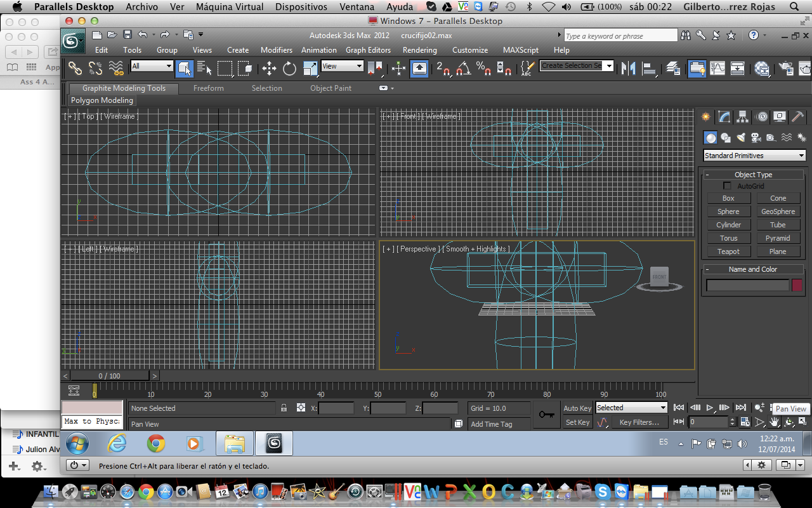Toggle the Graphite Modeling Tools ribbon icon
This screenshot has height=508, width=812.
696,67
